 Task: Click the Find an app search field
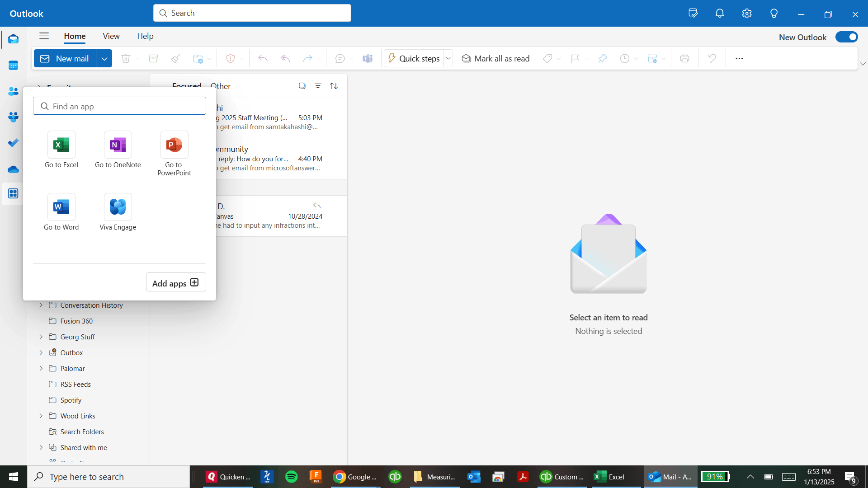pyautogui.click(x=119, y=106)
